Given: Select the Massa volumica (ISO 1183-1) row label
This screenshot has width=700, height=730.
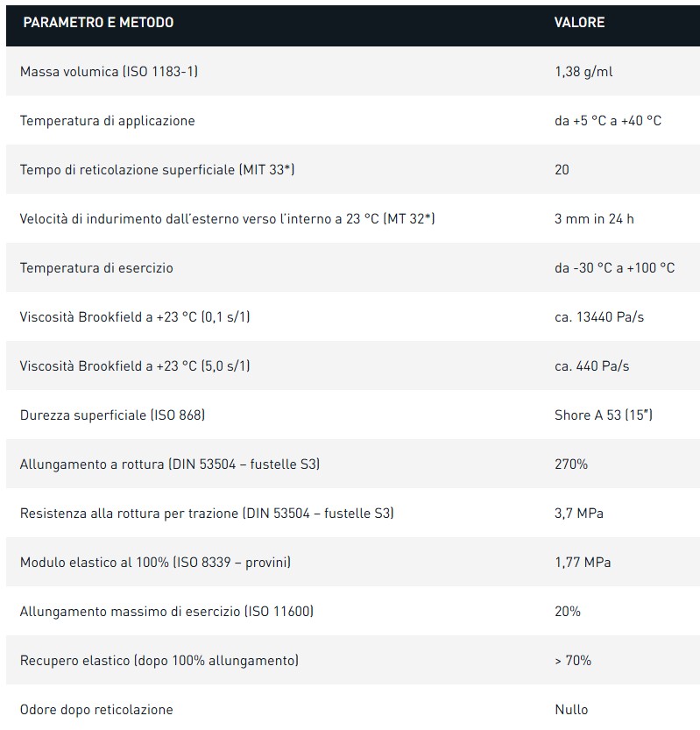Looking at the screenshot, I should (109, 71).
